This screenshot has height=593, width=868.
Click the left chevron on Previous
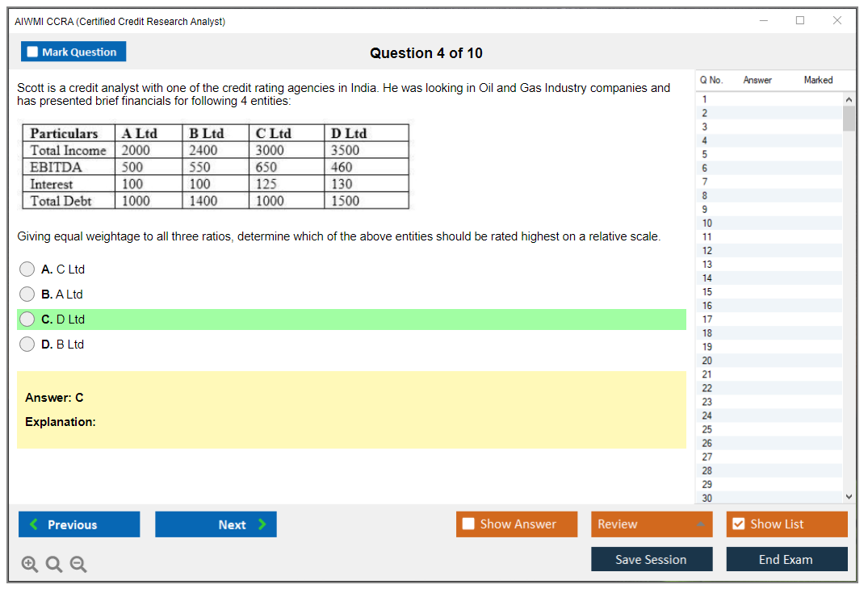click(x=34, y=524)
